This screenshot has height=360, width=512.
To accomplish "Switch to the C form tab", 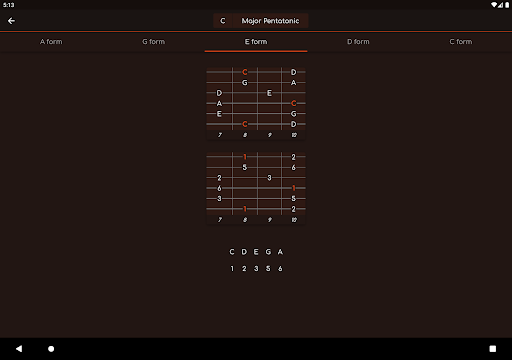I will click(x=461, y=42).
